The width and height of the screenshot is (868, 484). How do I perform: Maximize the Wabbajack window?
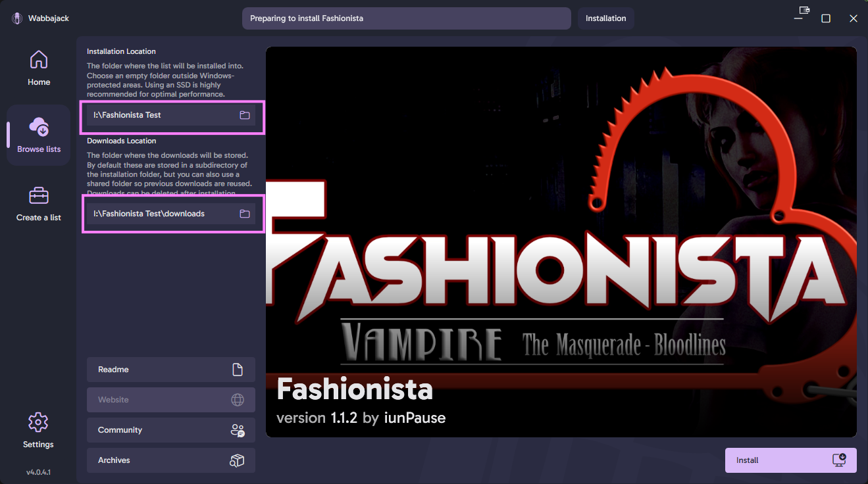click(826, 18)
